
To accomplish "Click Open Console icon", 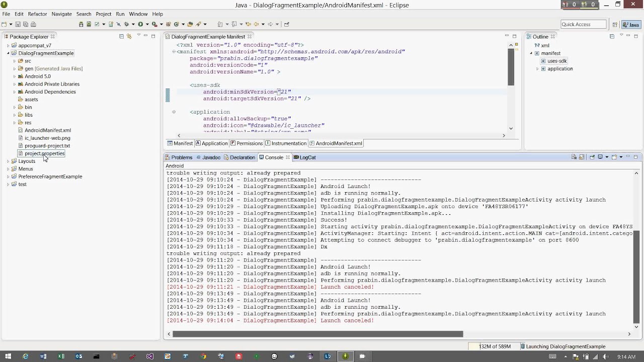I will pyautogui.click(x=614, y=157).
